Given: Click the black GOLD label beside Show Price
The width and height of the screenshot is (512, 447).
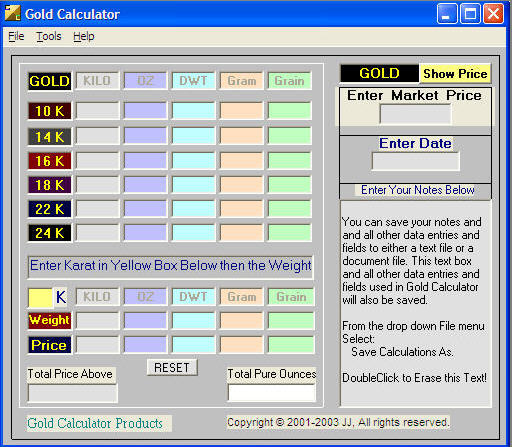Looking at the screenshot, I should click(379, 73).
